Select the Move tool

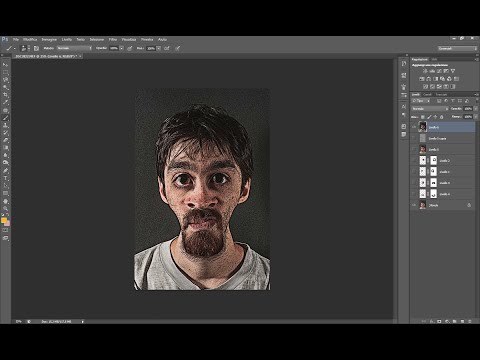[5, 65]
